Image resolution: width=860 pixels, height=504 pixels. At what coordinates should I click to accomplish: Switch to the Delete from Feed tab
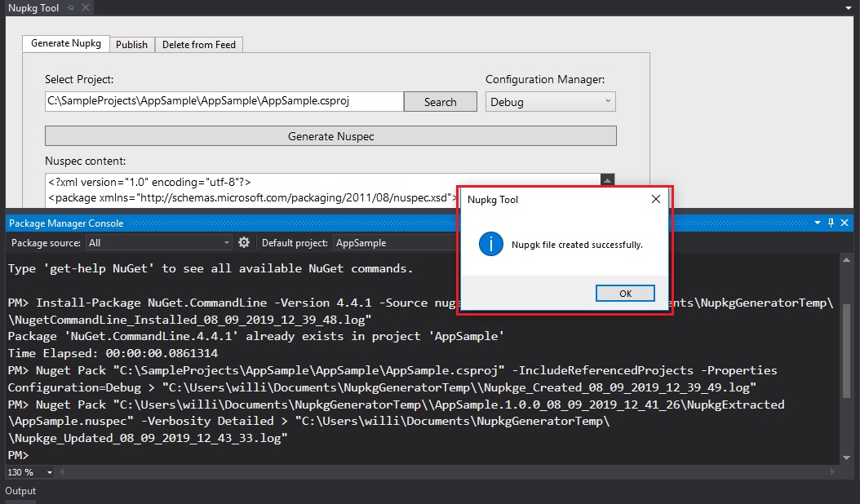(199, 45)
